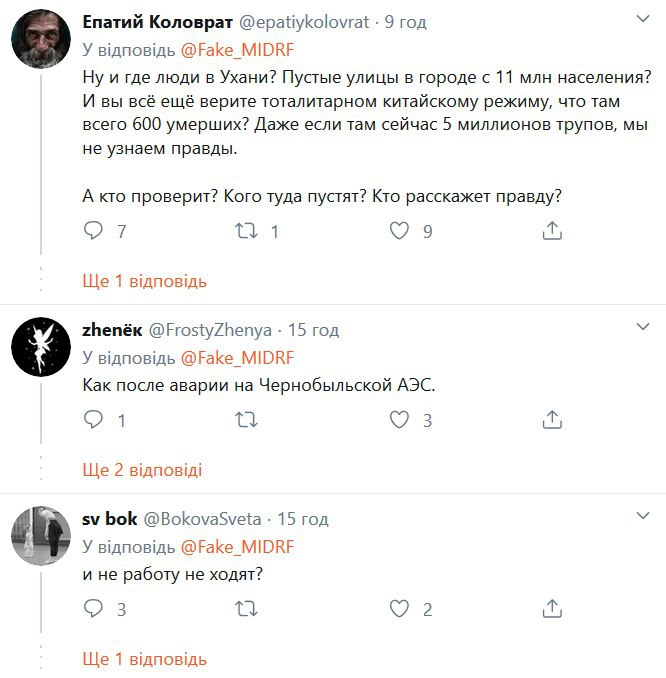Reply to sv bok's tweet
The image size is (666, 678).
pos(93,609)
